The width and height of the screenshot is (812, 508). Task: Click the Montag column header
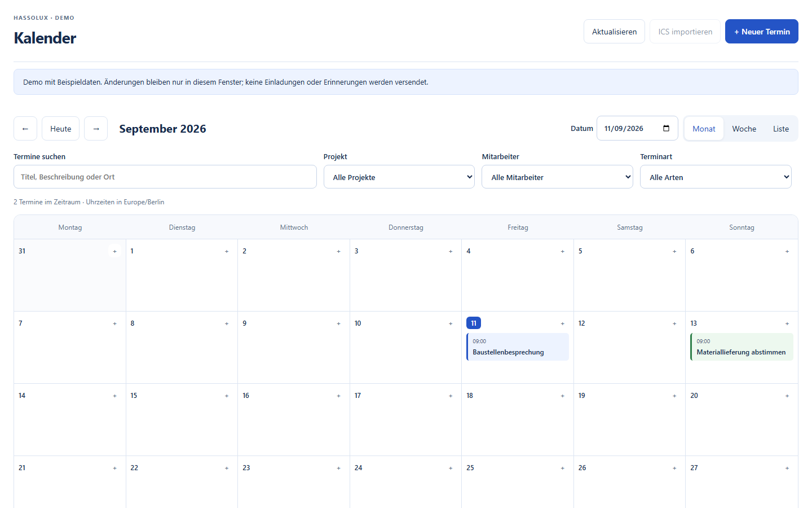70,227
